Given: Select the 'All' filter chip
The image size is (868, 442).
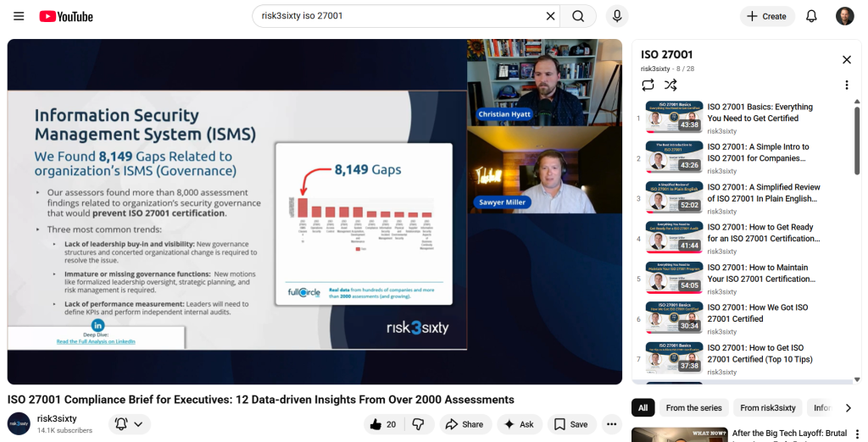Looking at the screenshot, I should click(643, 407).
